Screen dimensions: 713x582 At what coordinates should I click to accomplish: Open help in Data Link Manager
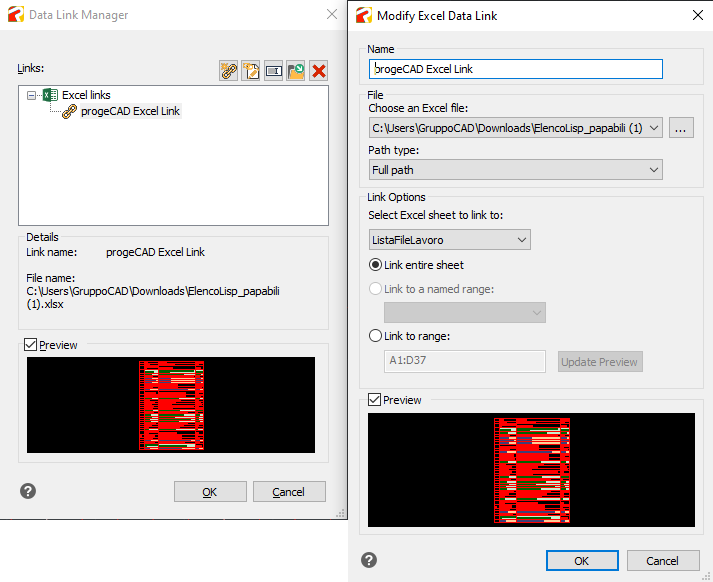tap(28, 491)
